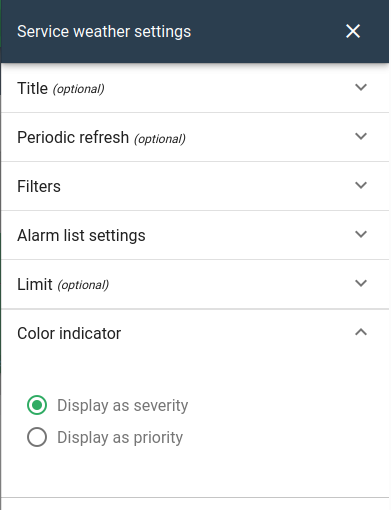Click the optional text beside Periodic refresh
This screenshot has width=391, height=510.
160,139
